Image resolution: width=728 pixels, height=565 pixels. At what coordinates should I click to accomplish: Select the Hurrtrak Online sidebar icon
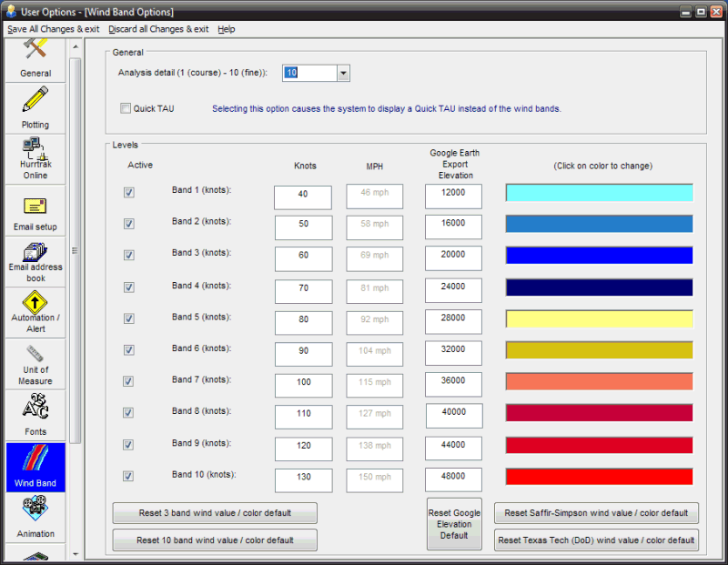tap(35, 158)
